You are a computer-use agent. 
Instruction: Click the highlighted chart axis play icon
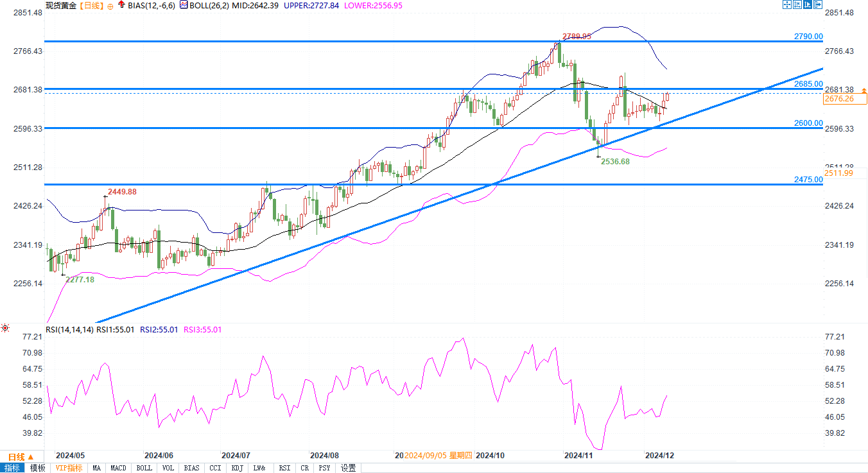point(808,4)
